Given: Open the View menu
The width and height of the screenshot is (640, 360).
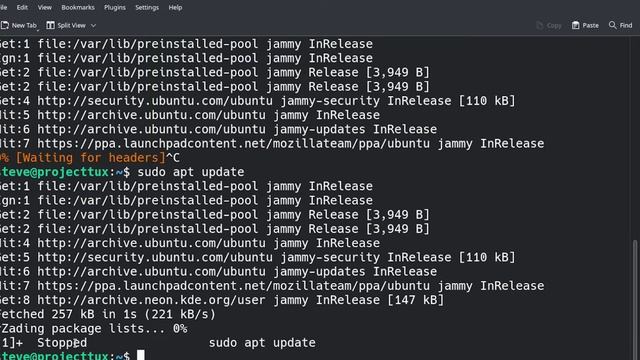Looking at the screenshot, I should (x=44, y=7).
